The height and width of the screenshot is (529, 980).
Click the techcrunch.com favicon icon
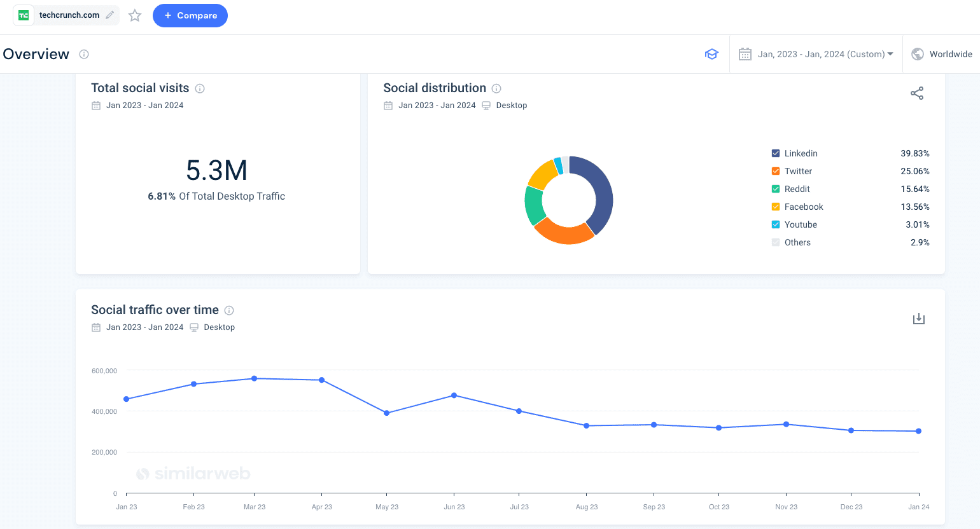point(24,15)
